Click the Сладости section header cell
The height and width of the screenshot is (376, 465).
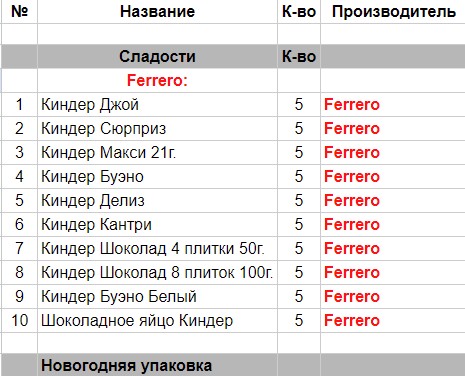[157, 56]
